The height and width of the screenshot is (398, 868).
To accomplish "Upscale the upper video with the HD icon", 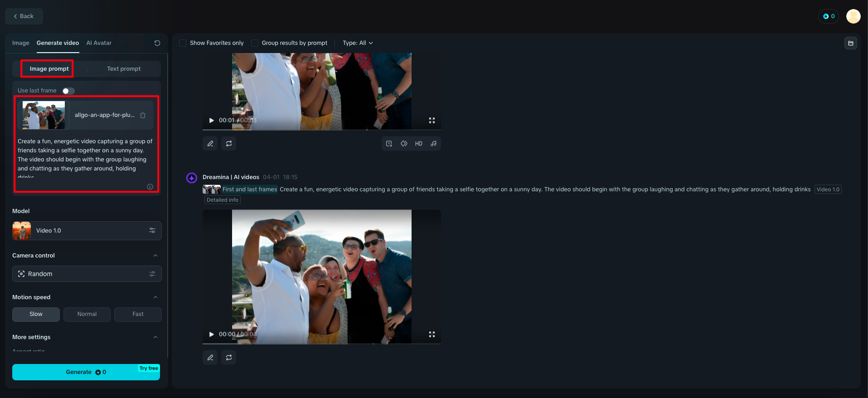I will (419, 144).
